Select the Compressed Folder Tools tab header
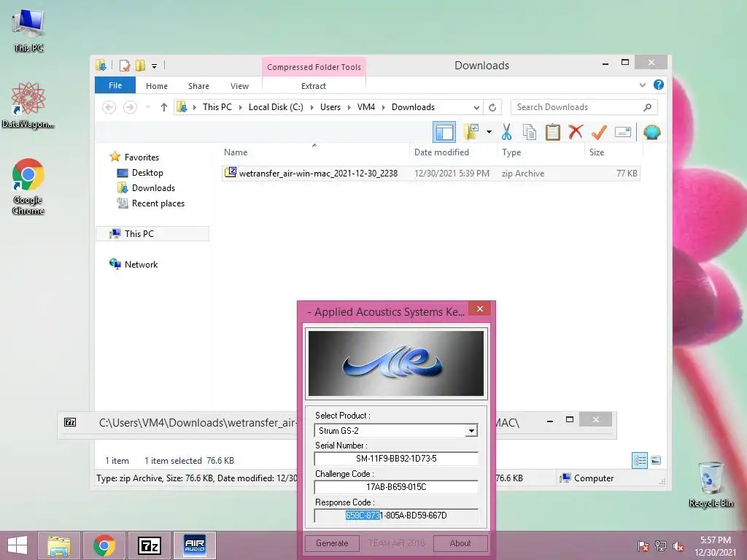This screenshot has height=560, width=747. [314, 67]
